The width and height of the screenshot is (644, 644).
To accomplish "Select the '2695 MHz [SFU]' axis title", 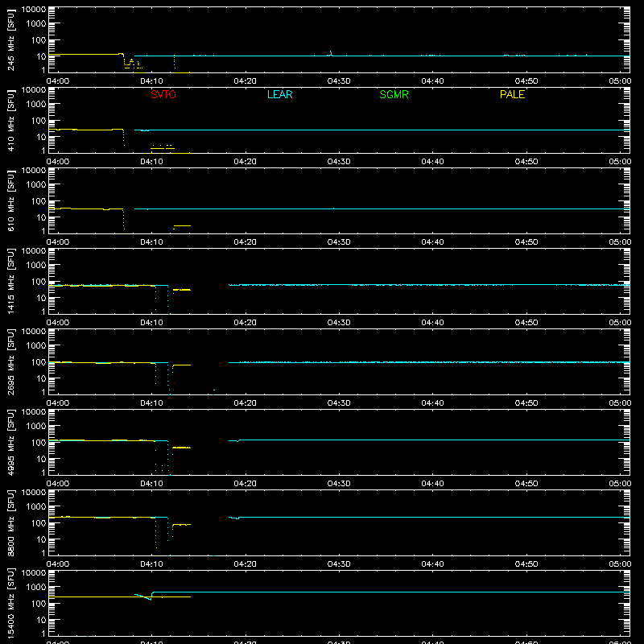I will pyautogui.click(x=11, y=361).
